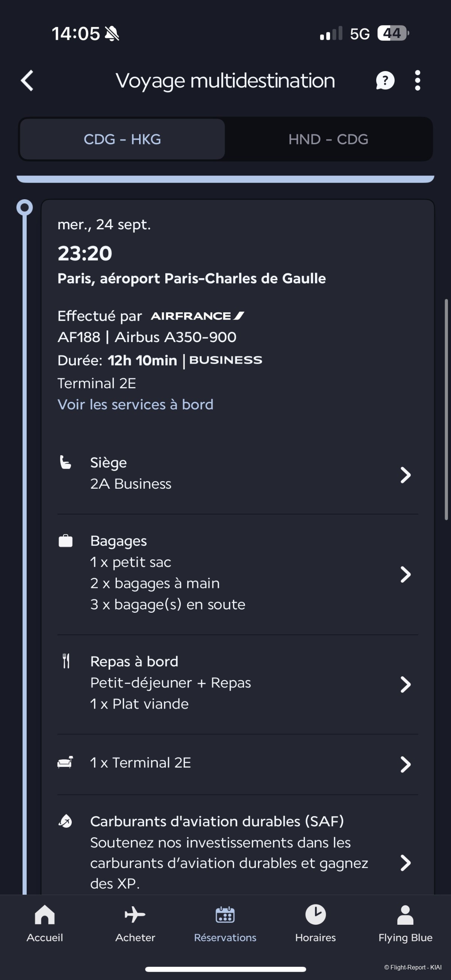Click the vertical scrollbar on the right
The image size is (451, 980).
446,409
